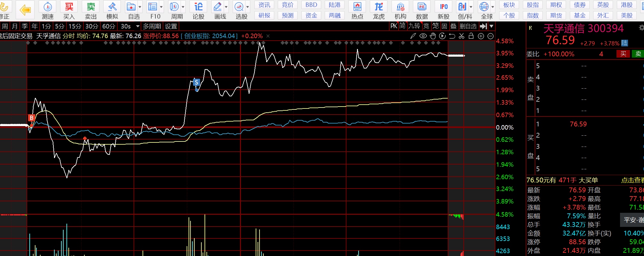The image size is (644, 256).
Task: Zoom out with the minus circle icon
Action: (491, 36)
